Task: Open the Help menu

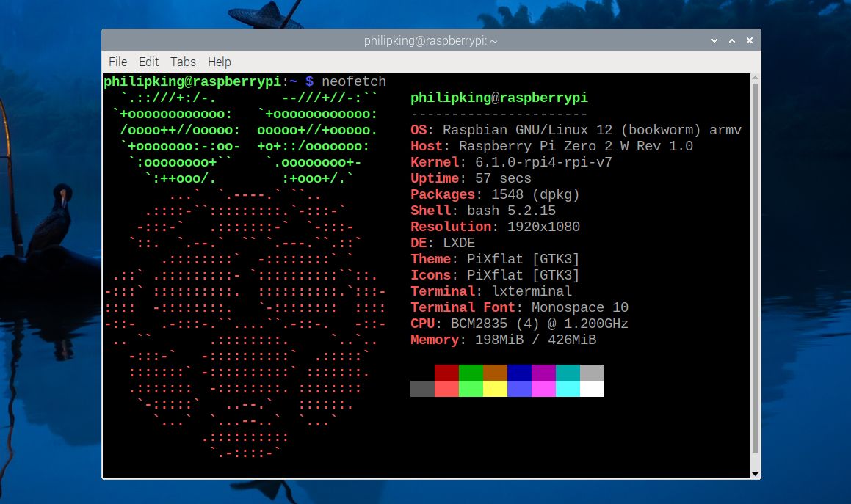Action: pos(218,62)
